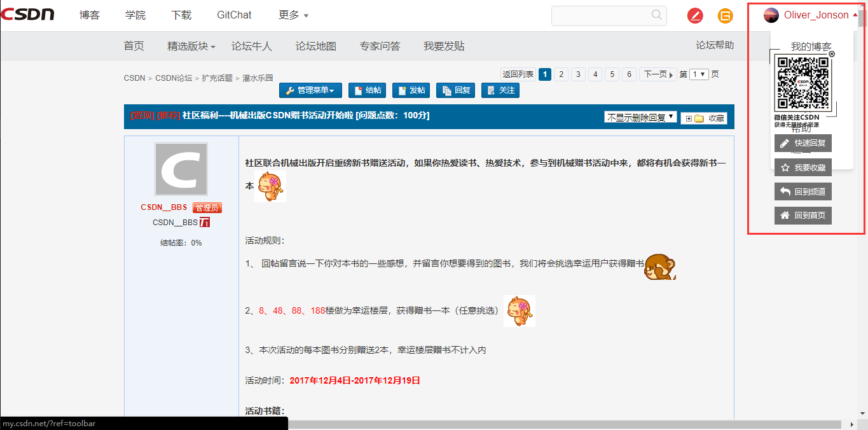
Task: Click the vertical scrollbar thumb
Action: click(x=862, y=18)
